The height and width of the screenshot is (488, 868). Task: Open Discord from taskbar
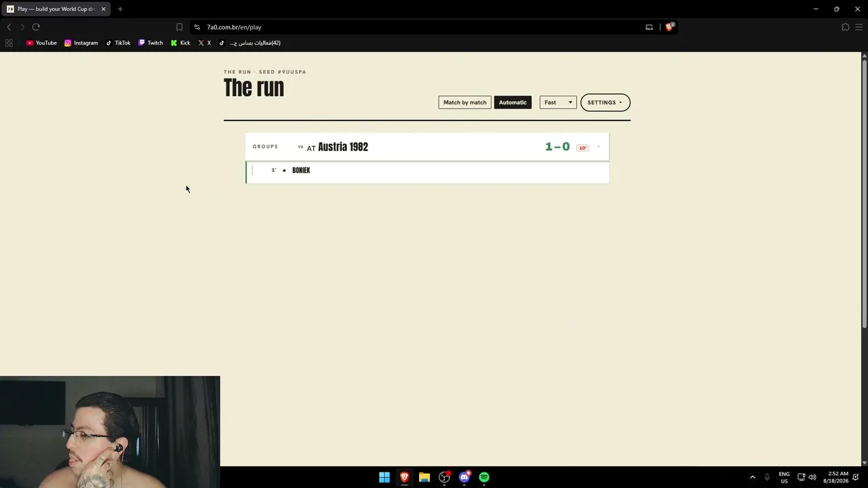pyautogui.click(x=465, y=477)
